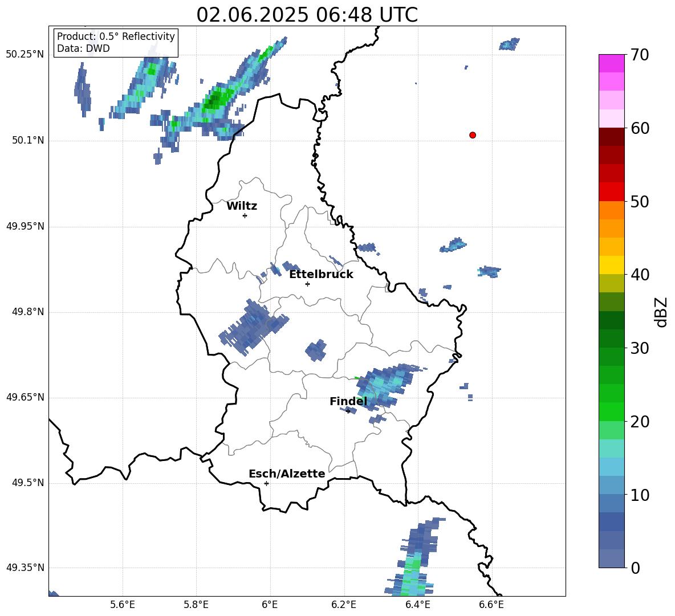Click the Data: DWD text
The width and height of the screenshot is (675, 616).
pyautogui.click(x=83, y=48)
